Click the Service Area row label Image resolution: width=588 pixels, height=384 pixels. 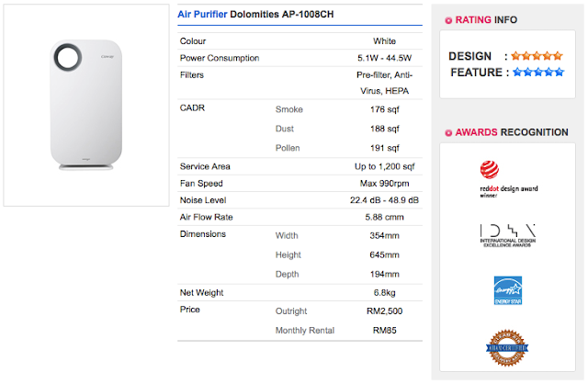click(x=205, y=166)
